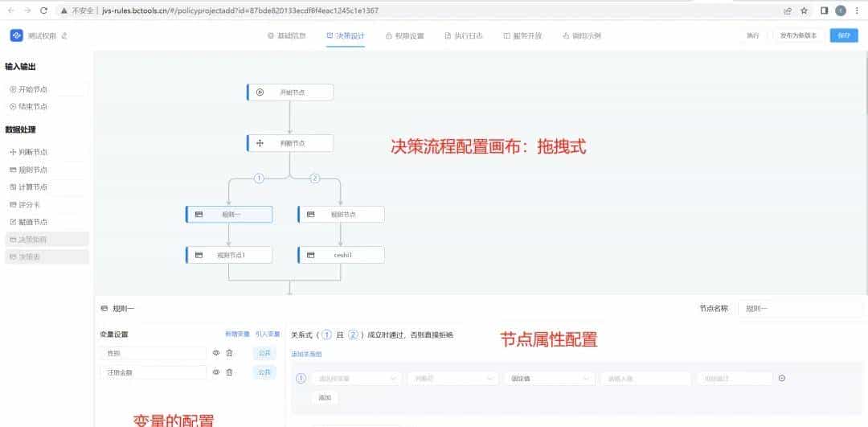Screen dimensions: 868x427
Task: Click the 发布为新版本 button
Action: pos(798,35)
